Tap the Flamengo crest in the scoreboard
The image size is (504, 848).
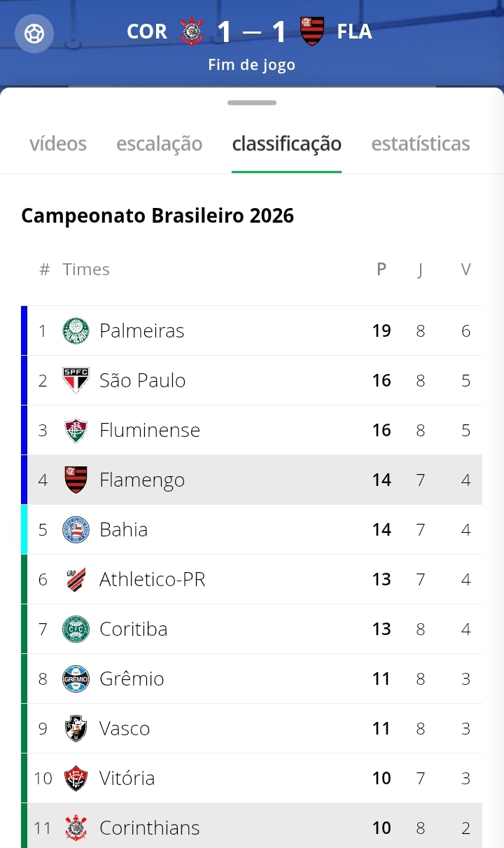tap(311, 32)
